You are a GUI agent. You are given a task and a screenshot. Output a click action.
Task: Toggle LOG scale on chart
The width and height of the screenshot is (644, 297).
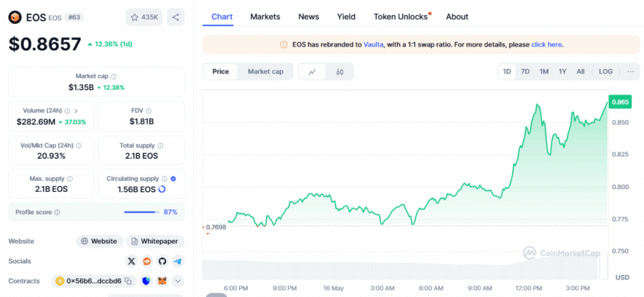point(605,71)
